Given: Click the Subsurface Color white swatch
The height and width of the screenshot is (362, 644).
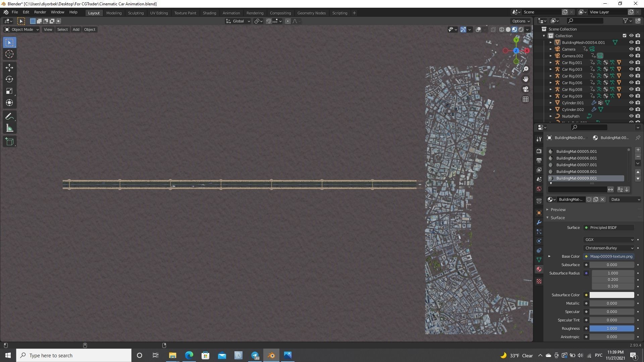Looking at the screenshot, I should click(x=611, y=295).
